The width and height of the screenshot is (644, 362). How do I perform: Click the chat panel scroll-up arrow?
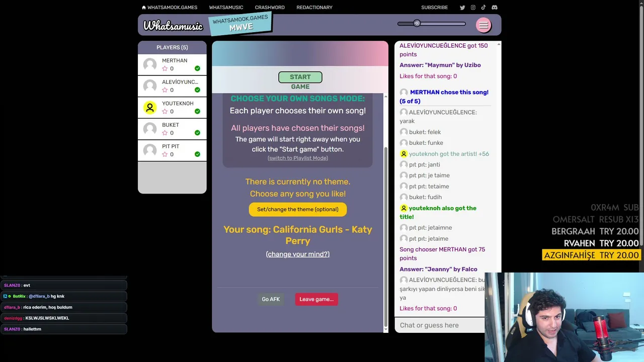point(499,45)
